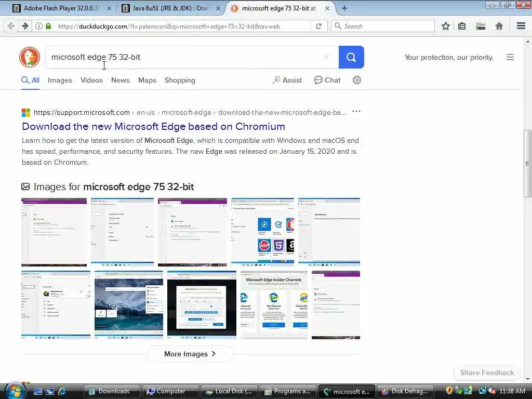Switch to Disk Defrag taskbar window

(405, 391)
